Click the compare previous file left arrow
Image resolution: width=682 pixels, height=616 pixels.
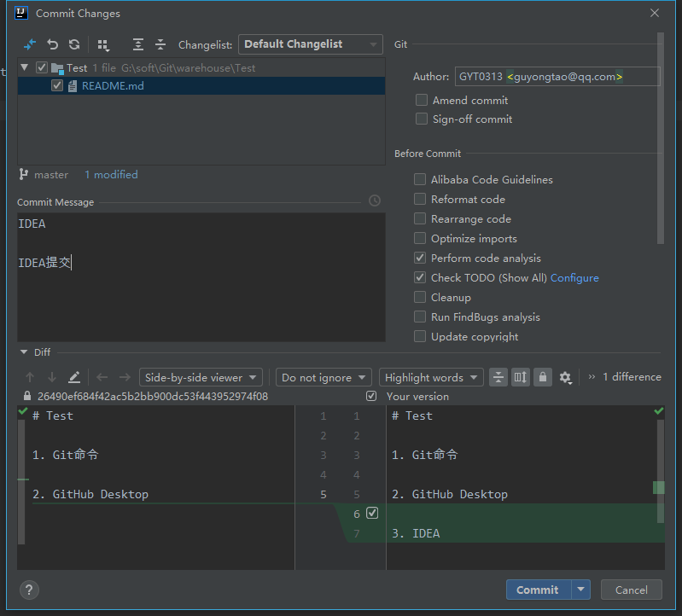click(x=102, y=377)
